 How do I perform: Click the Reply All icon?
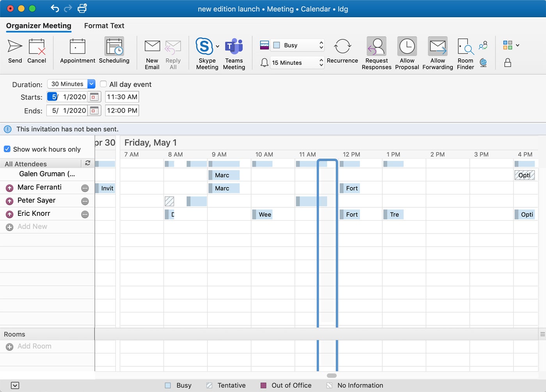click(173, 47)
